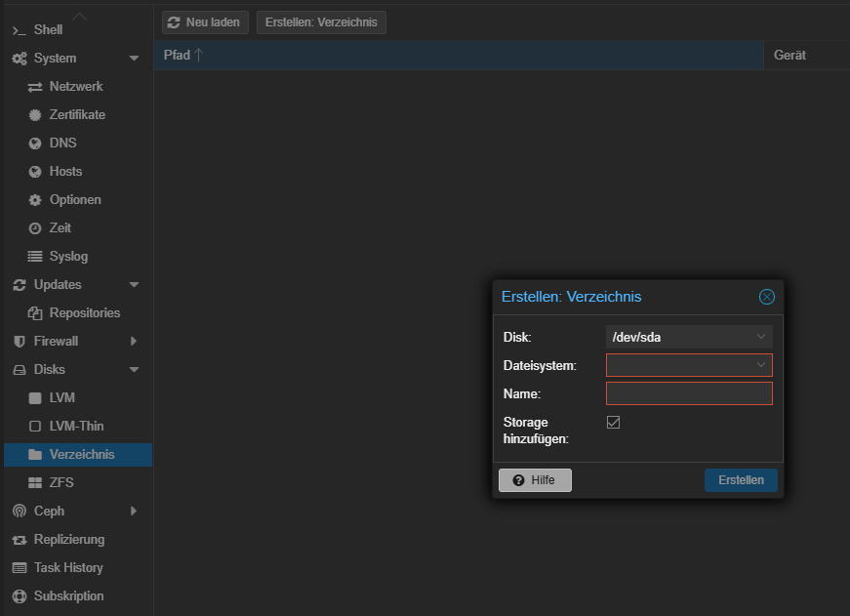Click the Syslog list icon
Viewport: 850px width, 616px height.
(x=35, y=257)
